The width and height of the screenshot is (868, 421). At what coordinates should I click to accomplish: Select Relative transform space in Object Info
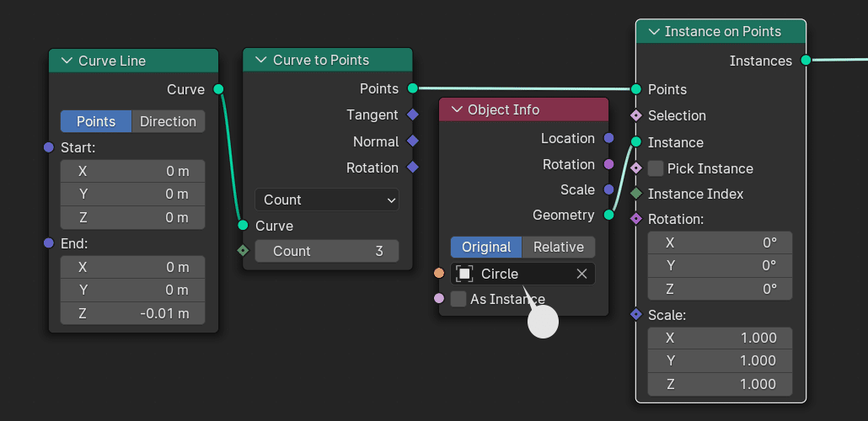pyautogui.click(x=559, y=247)
